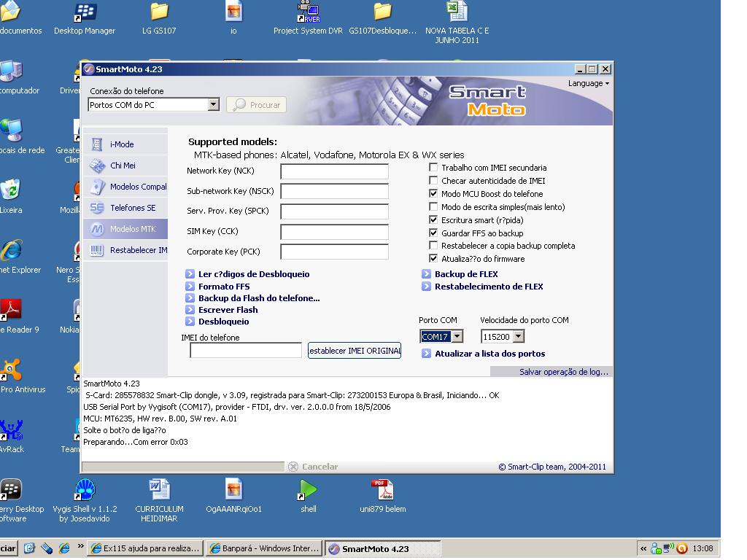Image resolution: width=747 pixels, height=560 pixels.
Task: Untick Atualização do firmware checkbox
Action: click(x=433, y=259)
